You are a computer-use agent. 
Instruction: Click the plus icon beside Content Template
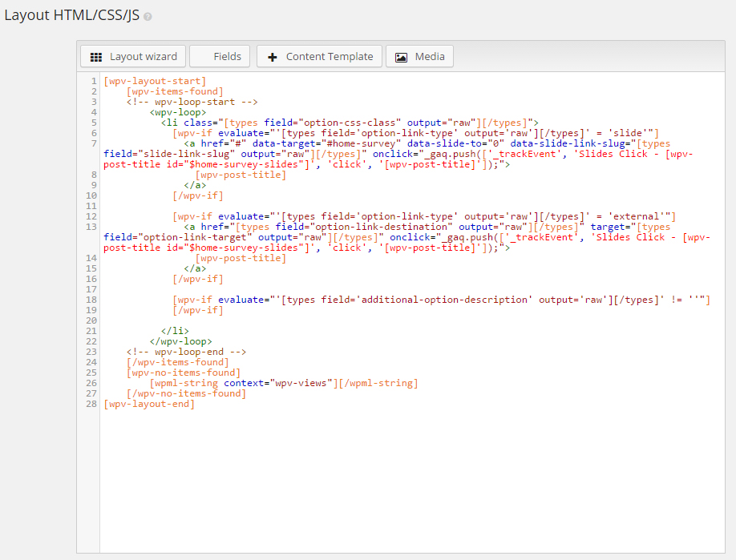click(273, 57)
